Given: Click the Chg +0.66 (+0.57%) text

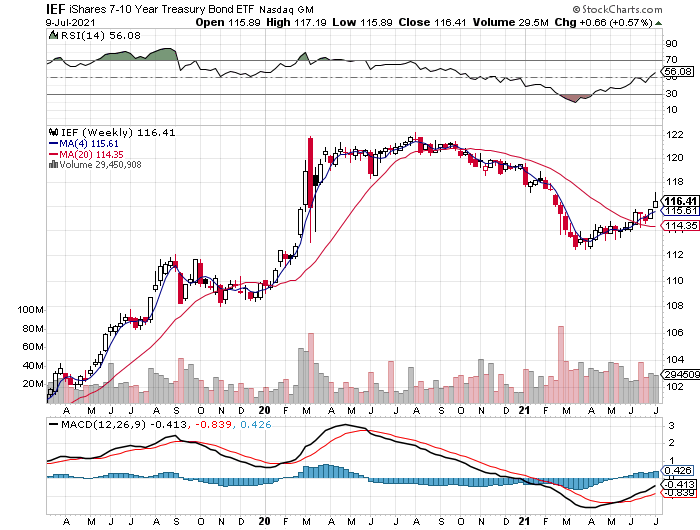Looking at the screenshot, I should 604,22.
